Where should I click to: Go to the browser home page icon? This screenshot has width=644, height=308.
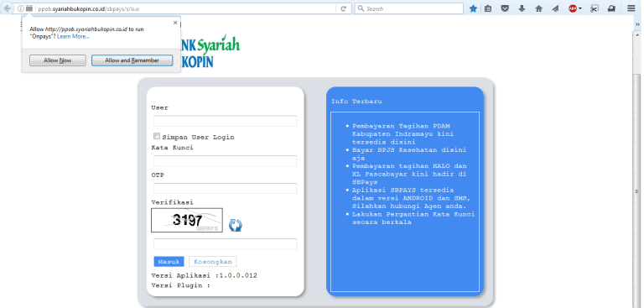[x=539, y=8]
